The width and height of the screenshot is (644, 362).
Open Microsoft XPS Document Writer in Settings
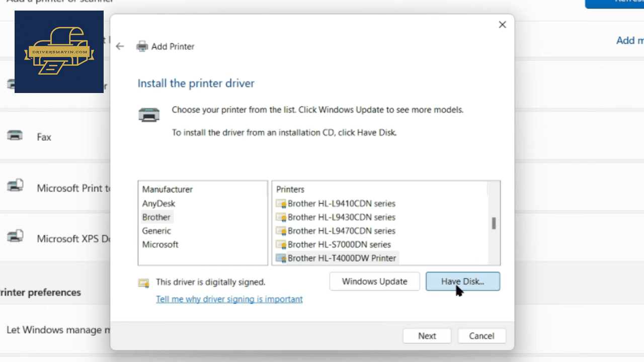73,239
